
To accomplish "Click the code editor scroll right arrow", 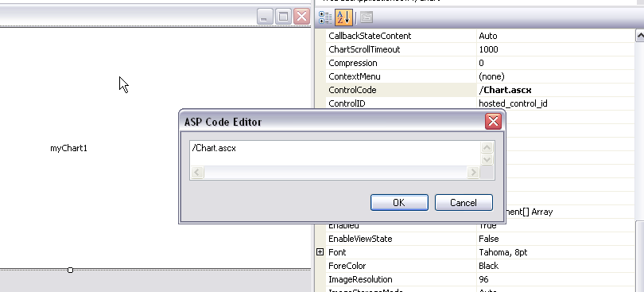I will pyautogui.click(x=473, y=173).
